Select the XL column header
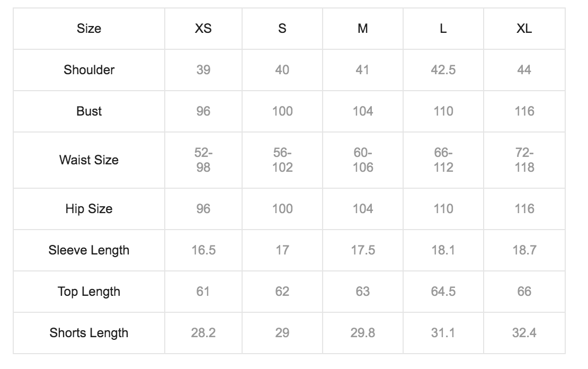The image size is (588, 369). click(524, 29)
